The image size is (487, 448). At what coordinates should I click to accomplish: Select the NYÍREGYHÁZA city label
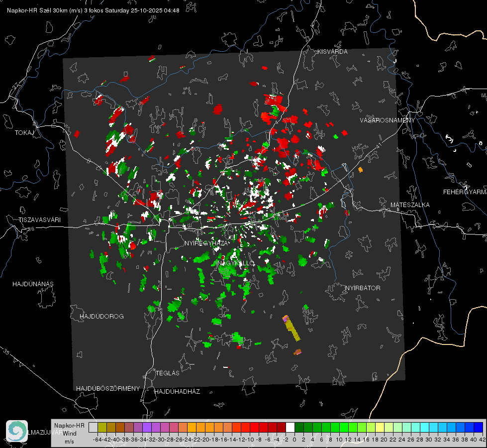(x=206, y=243)
